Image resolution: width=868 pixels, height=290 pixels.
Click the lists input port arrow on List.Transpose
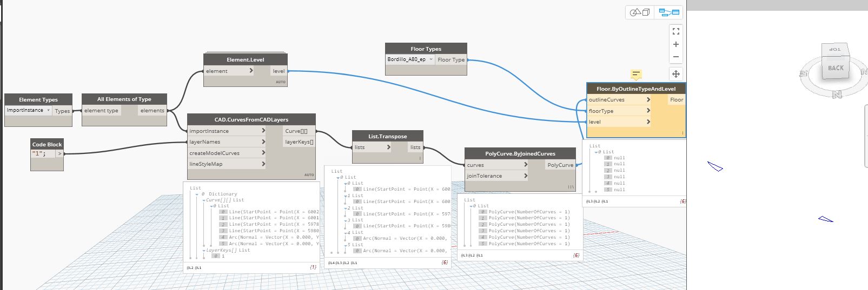click(388, 147)
